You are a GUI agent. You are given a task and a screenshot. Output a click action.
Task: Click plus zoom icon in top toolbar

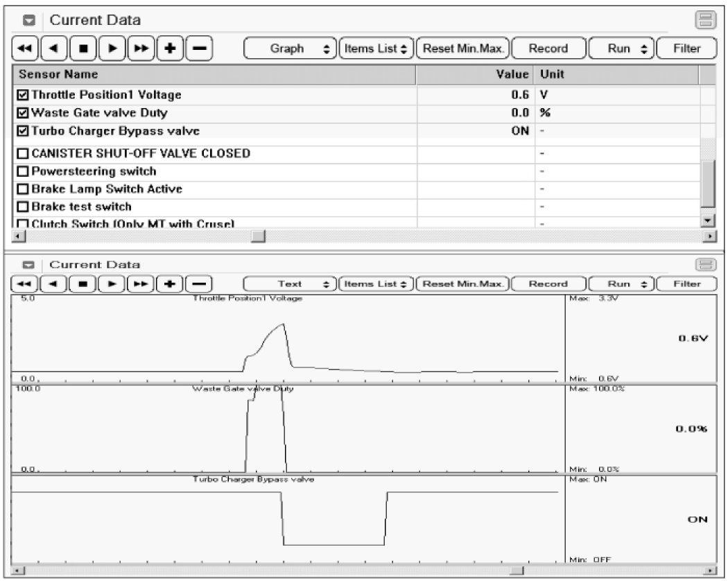(169, 49)
